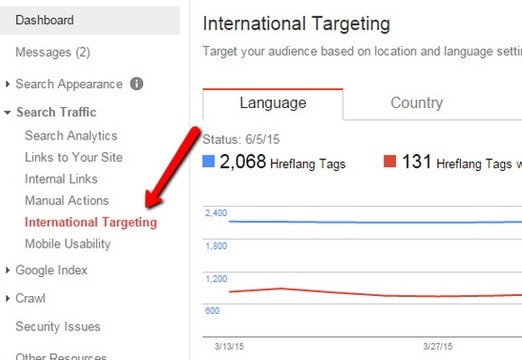The image size is (522, 360).
Task: Expand the Crawl section arrow
Action: 8,298
